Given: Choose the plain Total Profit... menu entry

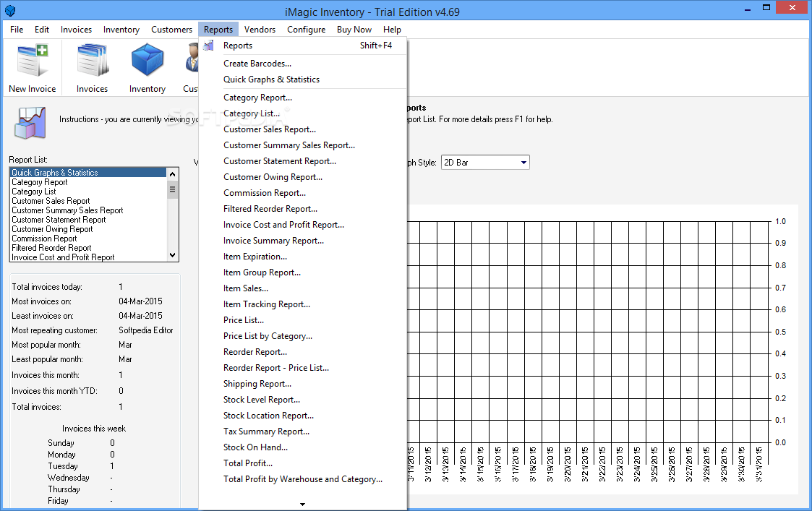Looking at the screenshot, I should [303, 464].
